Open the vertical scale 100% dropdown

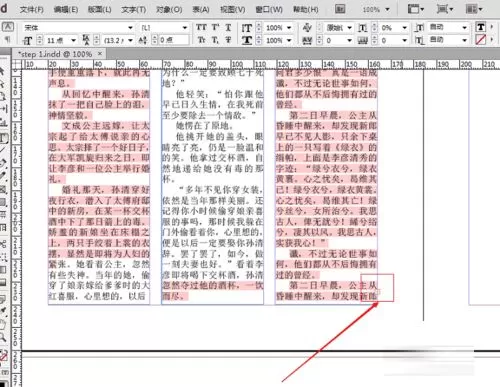tap(289, 28)
